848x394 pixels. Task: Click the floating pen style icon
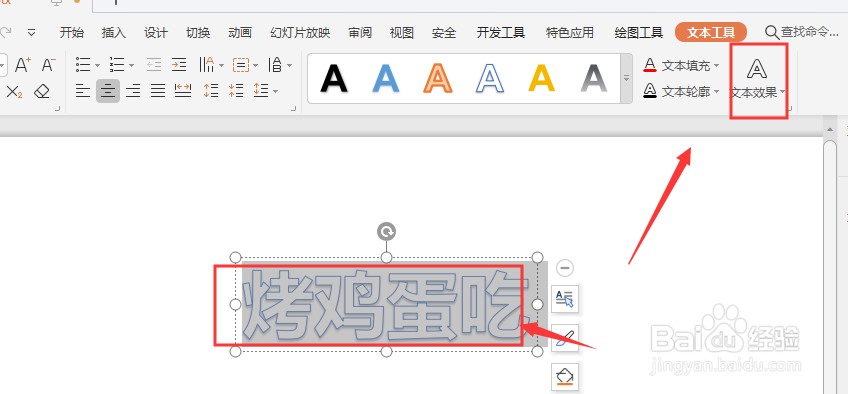pyautogui.click(x=565, y=338)
